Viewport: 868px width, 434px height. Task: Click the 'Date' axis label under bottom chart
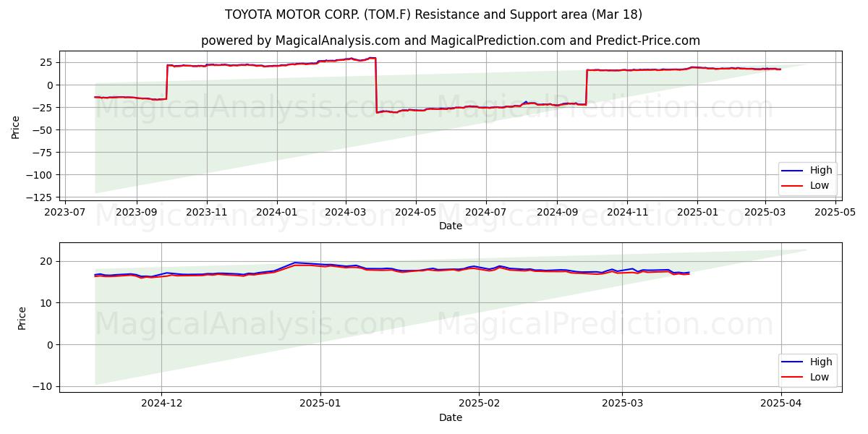(x=451, y=418)
